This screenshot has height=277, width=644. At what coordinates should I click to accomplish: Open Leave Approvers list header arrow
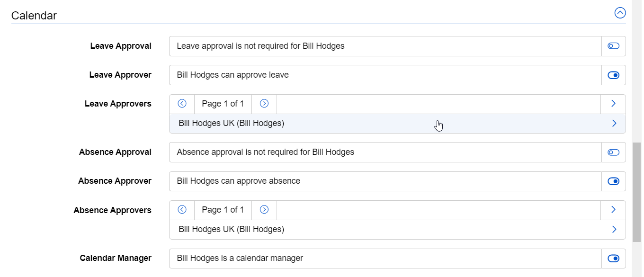pyautogui.click(x=613, y=104)
